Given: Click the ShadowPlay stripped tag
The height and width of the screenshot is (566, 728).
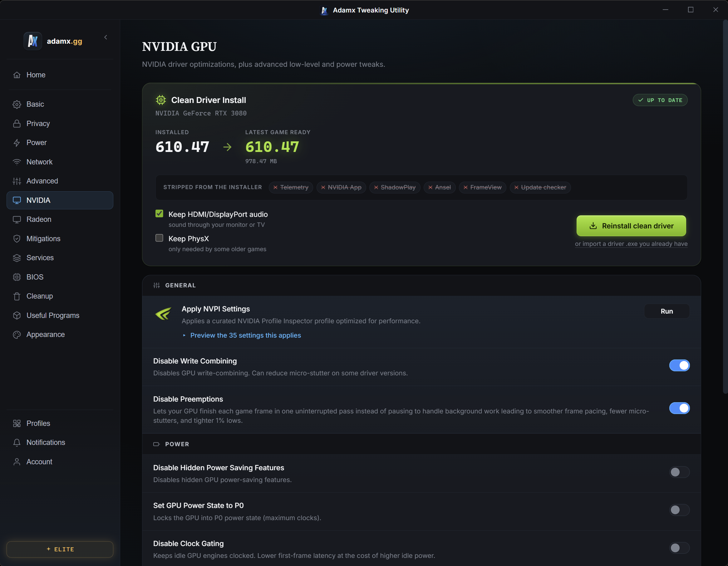Looking at the screenshot, I should tap(395, 188).
